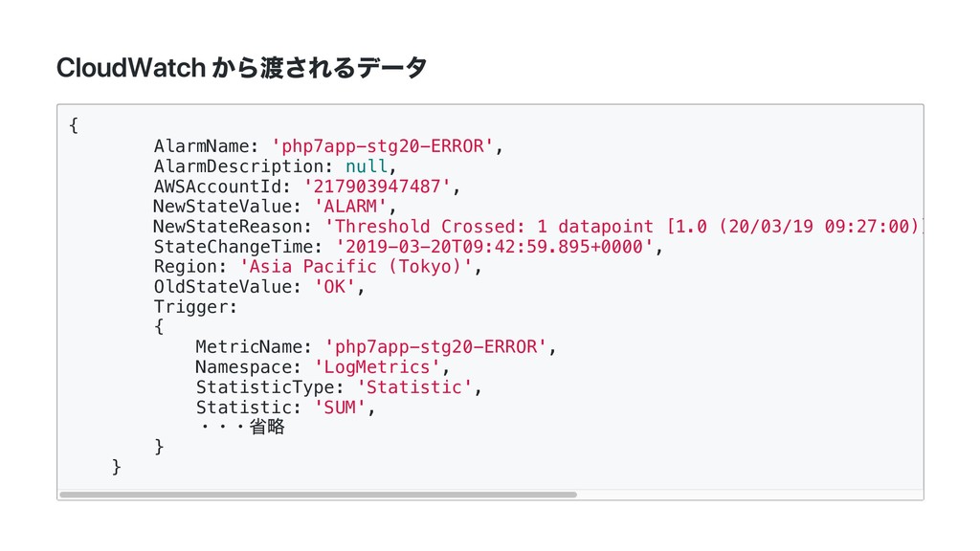Click the NewStateValue 'ALARM' string
This screenshot has height=551, width=980.
(350, 207)
